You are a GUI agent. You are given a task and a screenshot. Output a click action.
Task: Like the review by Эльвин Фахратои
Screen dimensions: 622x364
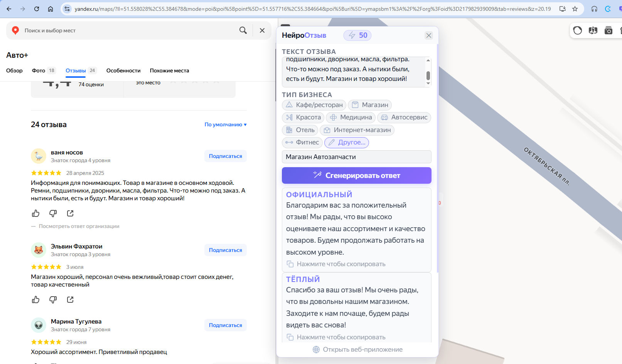[36, 300]
